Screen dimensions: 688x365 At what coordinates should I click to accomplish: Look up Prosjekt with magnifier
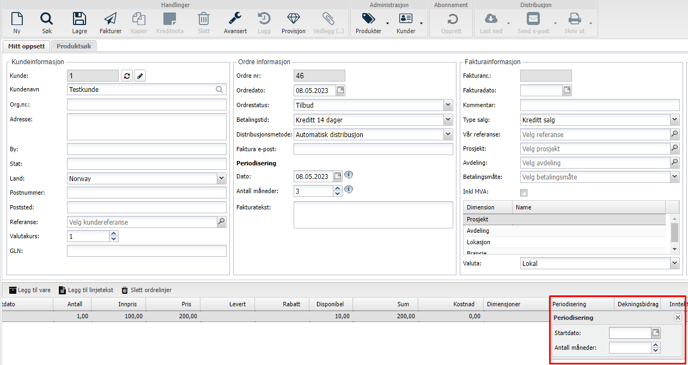click(675, 149)
